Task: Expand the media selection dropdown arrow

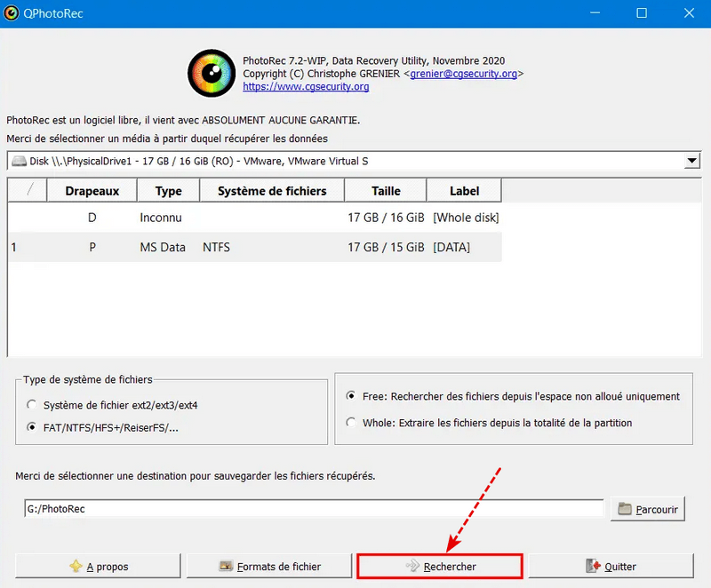Action: [691, 161]
